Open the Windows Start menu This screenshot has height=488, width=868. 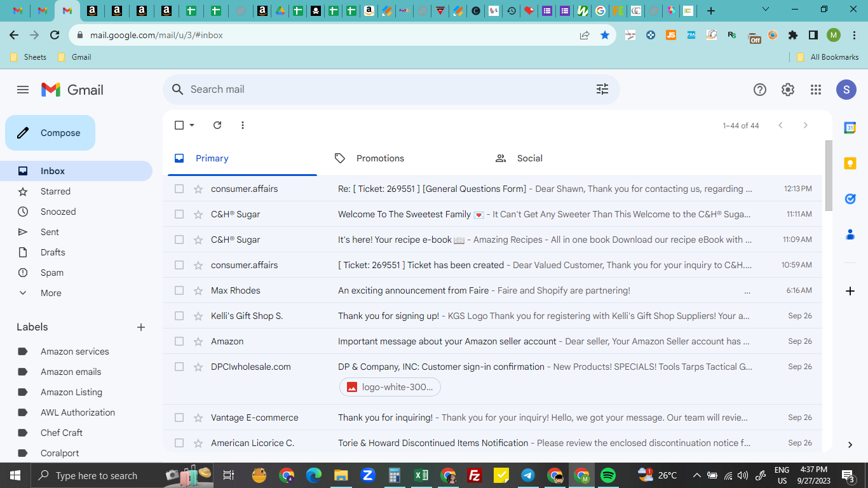point(15,475)
